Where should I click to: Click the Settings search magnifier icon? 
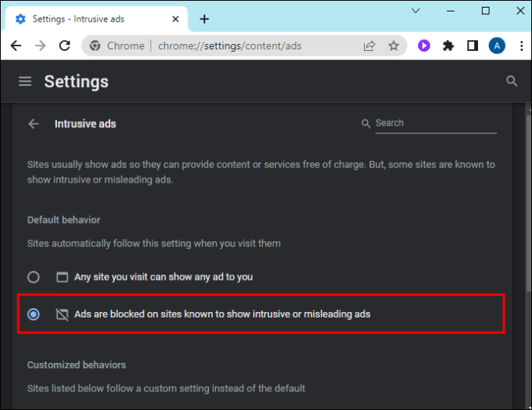(x=511, y=81)
